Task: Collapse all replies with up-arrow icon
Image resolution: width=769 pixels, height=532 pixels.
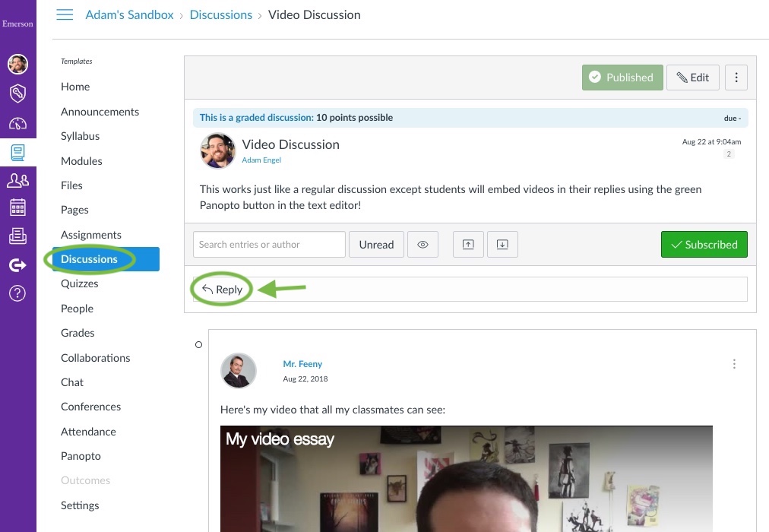Action: pyautogui.click(x=468, y=244)
